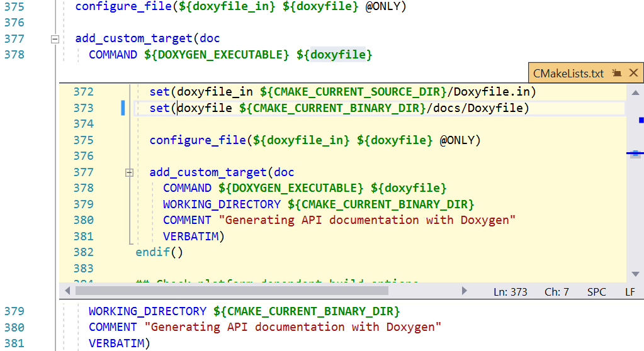Click the LF line ending indicator

pyautogui.click(x=630, y=292)
